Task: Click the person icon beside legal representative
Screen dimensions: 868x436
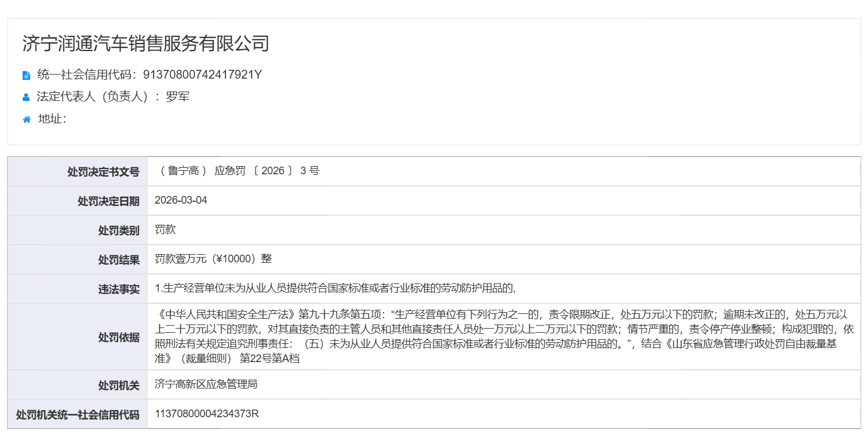Action: point(26,97)
